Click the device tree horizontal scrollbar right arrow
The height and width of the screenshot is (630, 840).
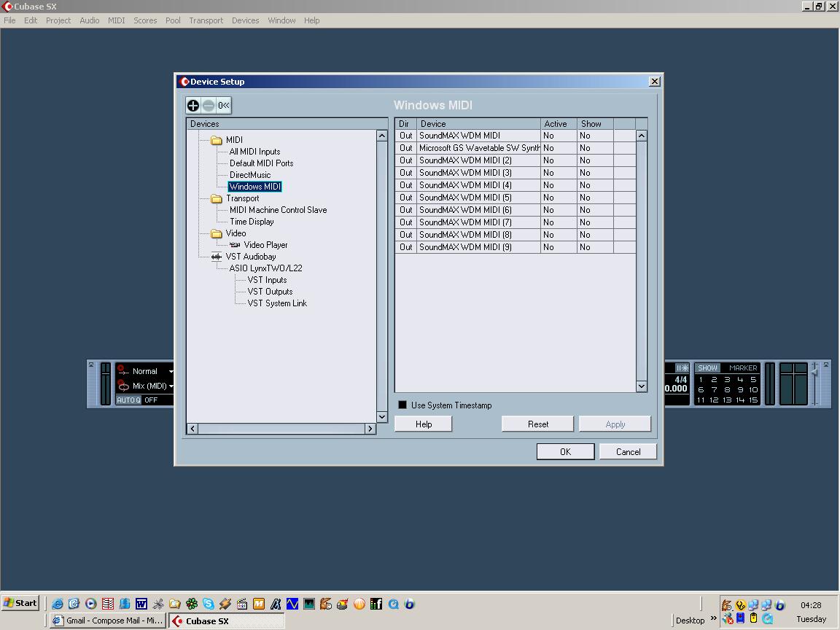click(x=370, y=429)
